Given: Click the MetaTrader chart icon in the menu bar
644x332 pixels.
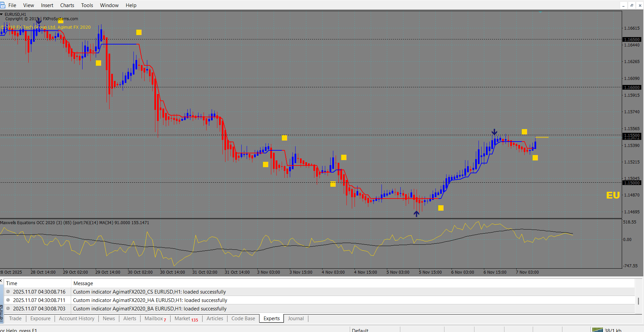Looking at the screenshot, I should pos(3,5).
